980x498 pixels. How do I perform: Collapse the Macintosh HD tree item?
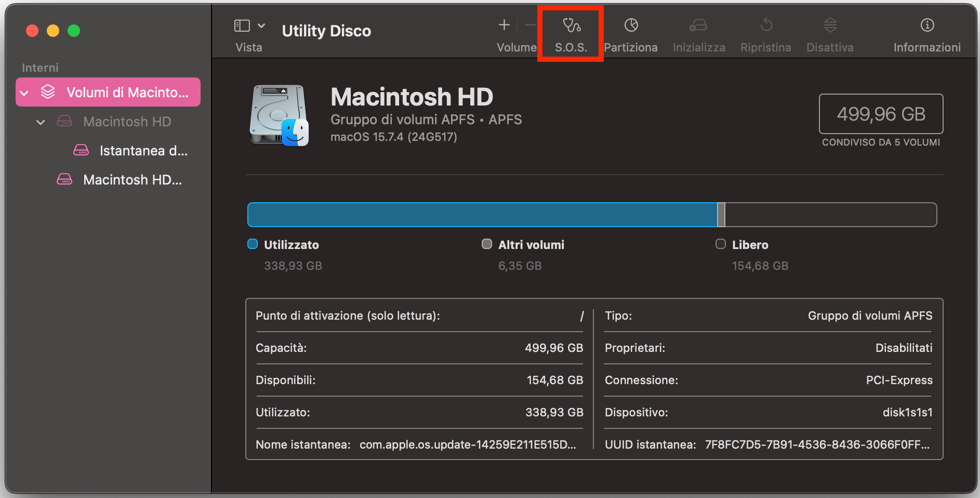[x=41, y=122]
